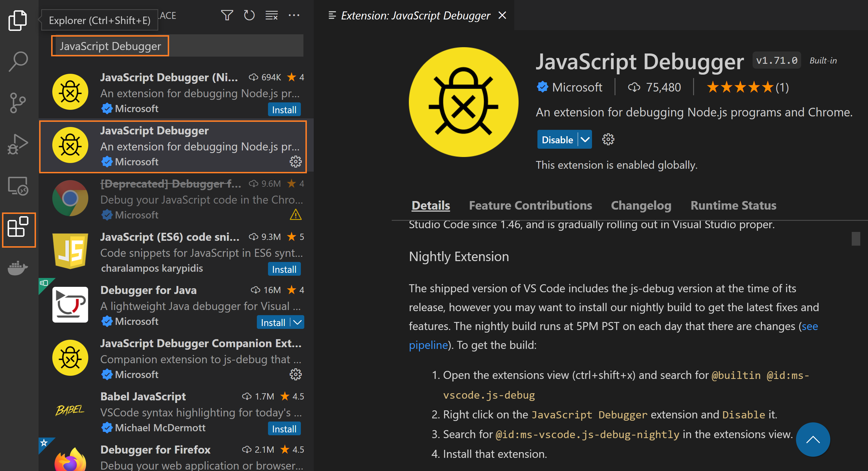
Task: Open the Search view icon
Action: [17, 61]
